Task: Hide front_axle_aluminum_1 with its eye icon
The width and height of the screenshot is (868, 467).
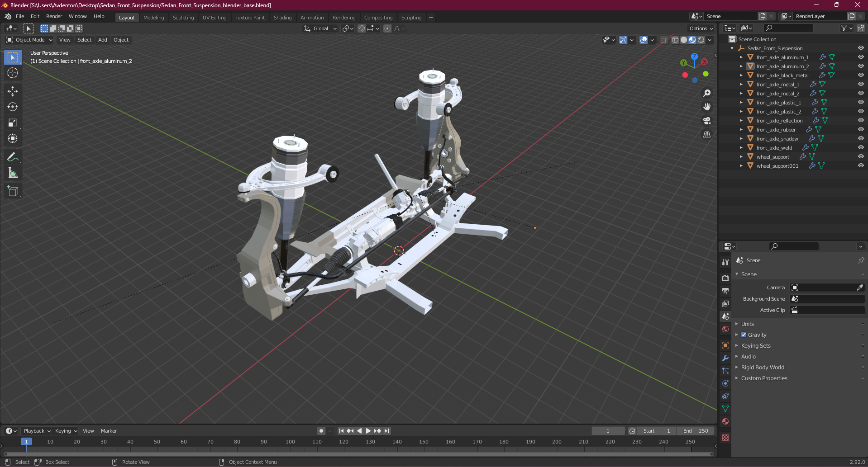Action: pos(861,57)
